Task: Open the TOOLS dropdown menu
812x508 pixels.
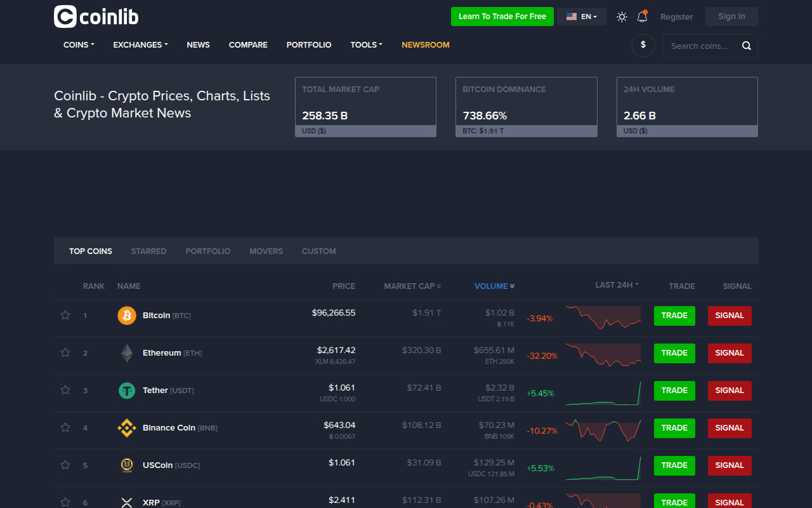Action: coord(366,45)
